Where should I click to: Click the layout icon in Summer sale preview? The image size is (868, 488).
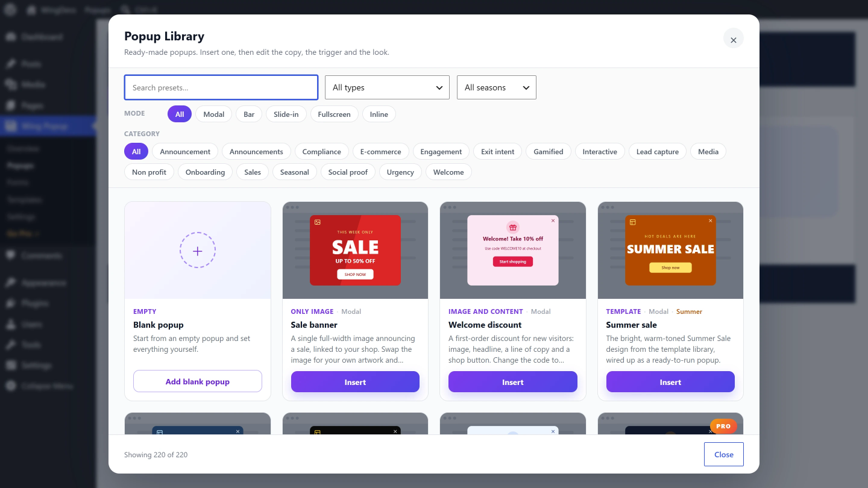(x=632, y=222)
